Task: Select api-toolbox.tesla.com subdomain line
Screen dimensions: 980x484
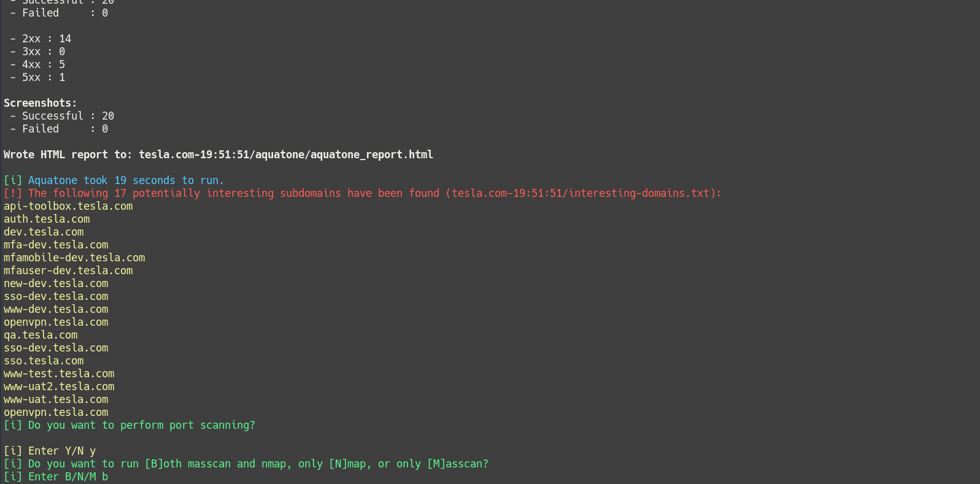Action: 68,206
